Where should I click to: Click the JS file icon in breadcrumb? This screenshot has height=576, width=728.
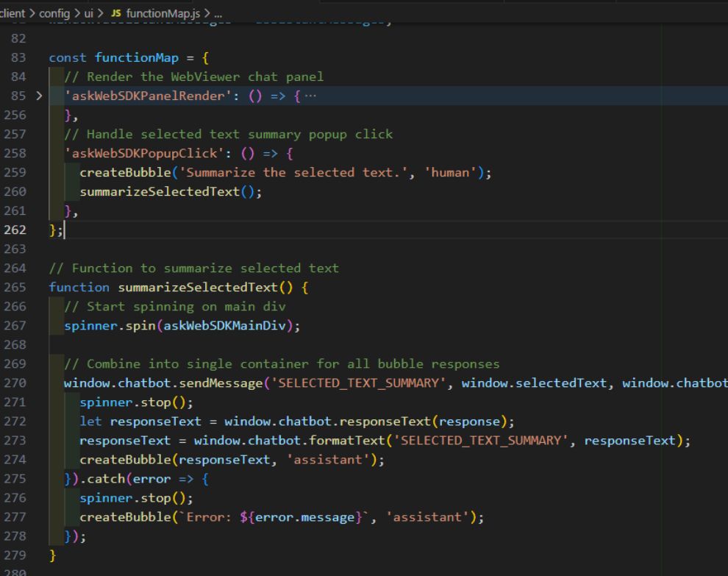[x=116, y=13]
